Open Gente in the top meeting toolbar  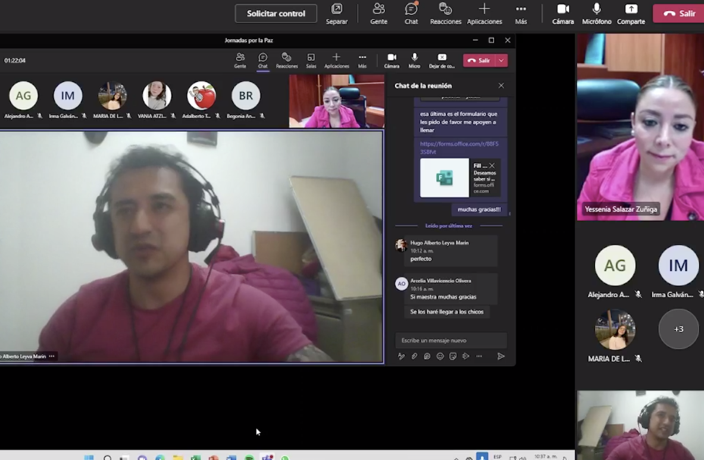coord(378,14)
